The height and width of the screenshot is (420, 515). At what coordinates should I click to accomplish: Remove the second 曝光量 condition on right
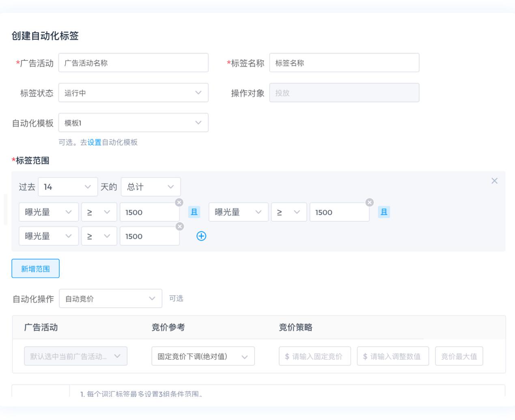click(x=369, y=202)
